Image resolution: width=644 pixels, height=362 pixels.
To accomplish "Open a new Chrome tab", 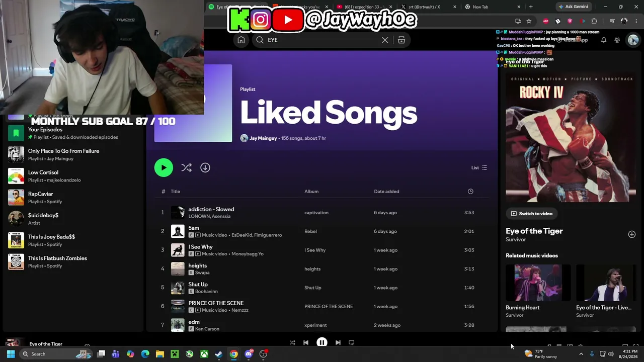I will coord(531,7).
